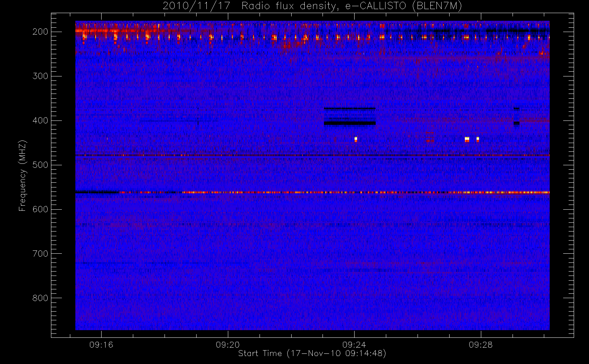Click the plot title 'Radio flux density, e-CALLISTO (BLEN7M)'
589x364 pixels.
[352, 6]
